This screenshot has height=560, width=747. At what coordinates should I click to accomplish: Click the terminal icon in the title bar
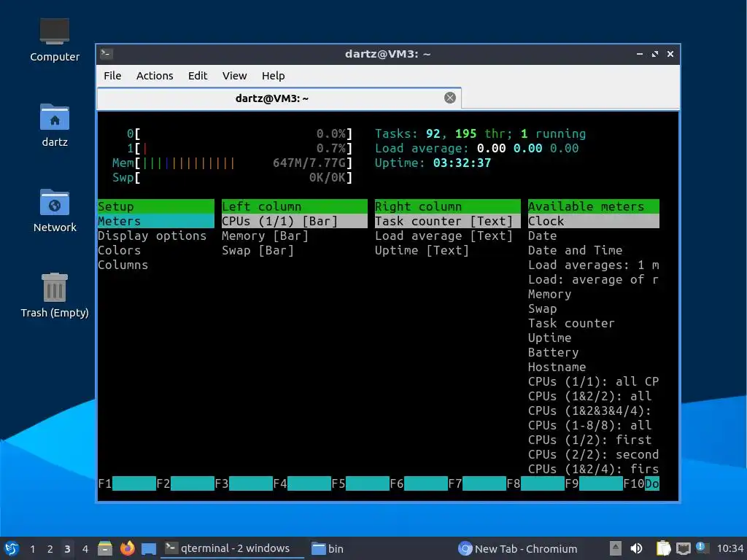pos(107,54)
